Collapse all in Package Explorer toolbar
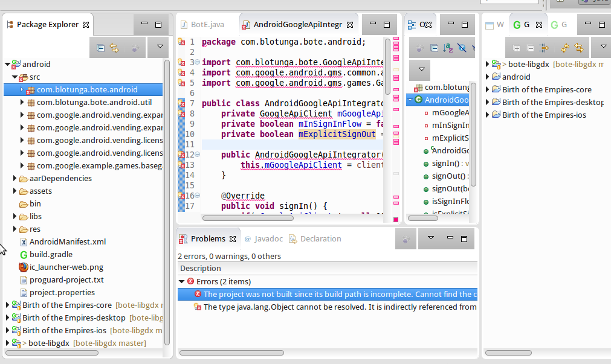Image resolution: width=611 pixels, height=364 pixels. 100,48
